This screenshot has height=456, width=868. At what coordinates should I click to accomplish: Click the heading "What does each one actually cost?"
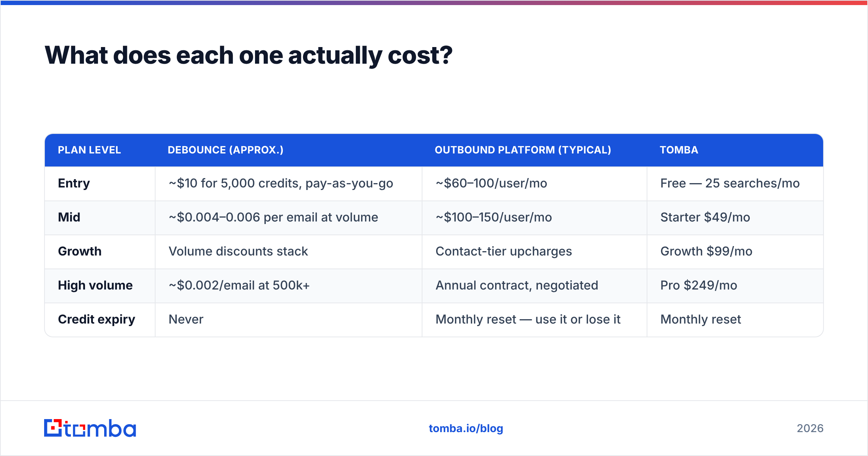click(248, 55)
